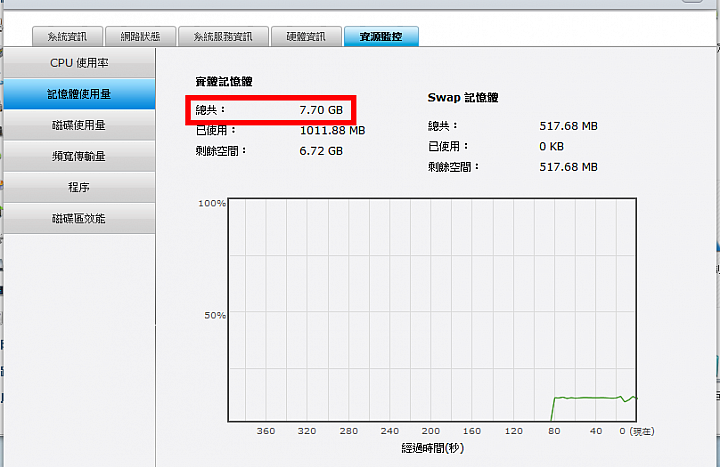Click the Swap used 0 KB value
720x467 pixels.
point(551,146)
